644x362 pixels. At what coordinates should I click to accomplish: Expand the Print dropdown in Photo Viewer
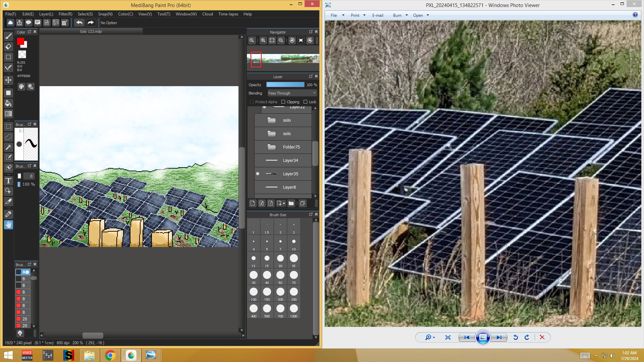[364, 15]
